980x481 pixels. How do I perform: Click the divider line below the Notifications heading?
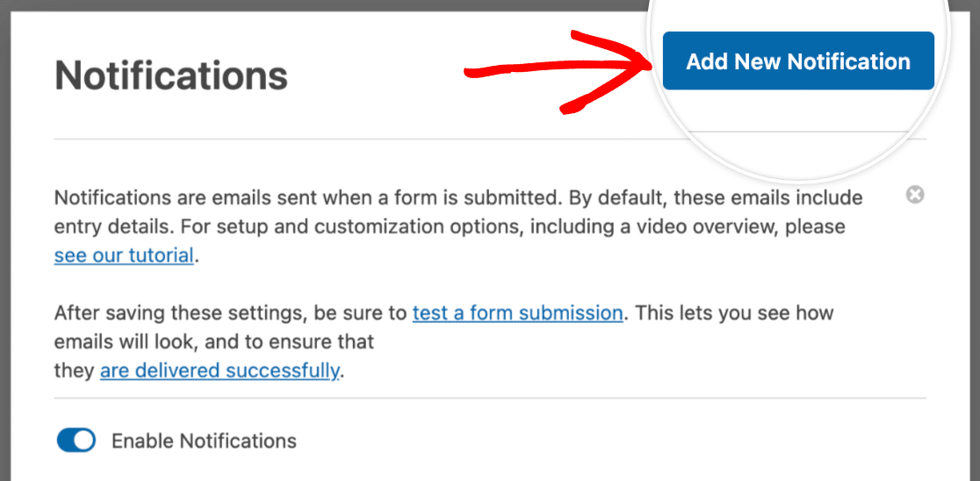click(x=351, y=139)
